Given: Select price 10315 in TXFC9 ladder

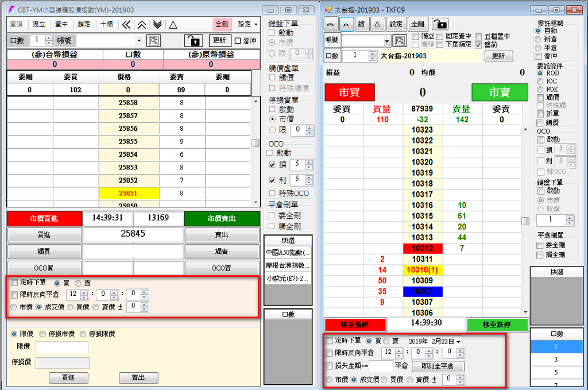Looking at the screenshot, I should click(x=422, y=216).
